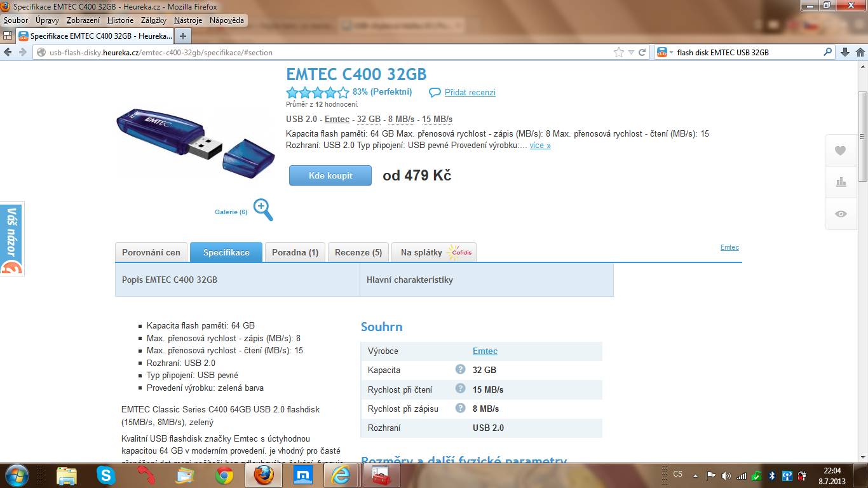
Task: Click help icon next to Rychlost při zápisu
Action: [460, 407]
